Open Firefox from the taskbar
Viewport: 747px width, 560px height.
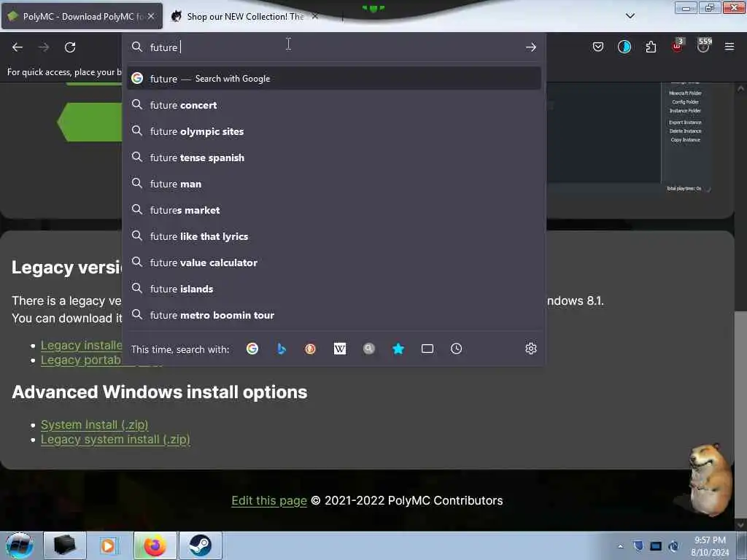155,545
